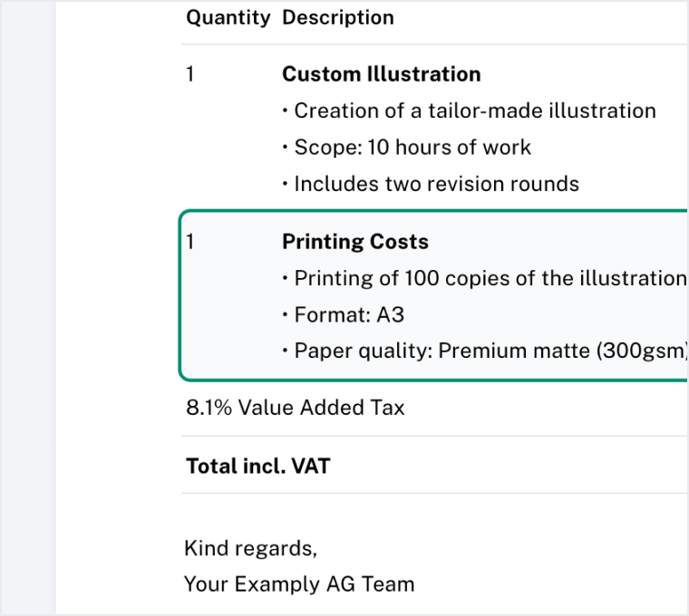Click the 'Includes two revision rounds' bullet
The image size is (689, 616).
coord(436,185)
